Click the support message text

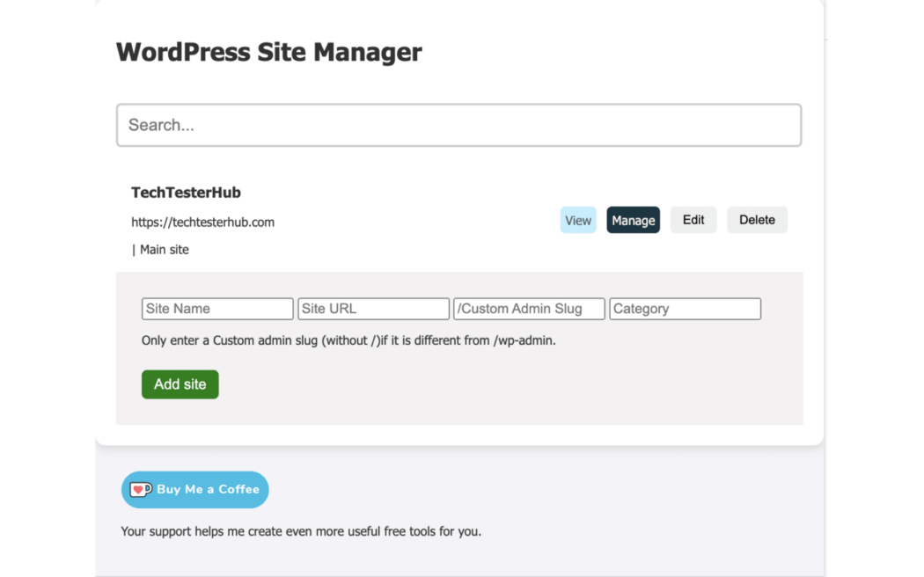(x=301, y=531)
